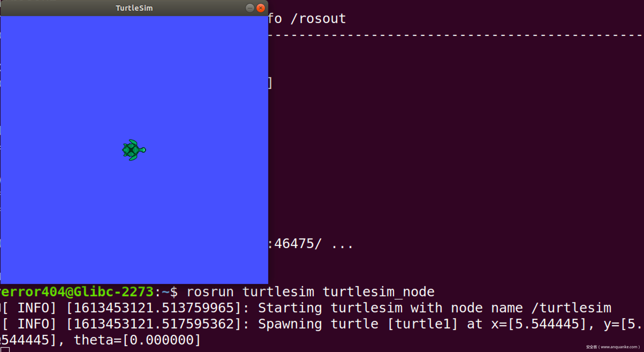
Task: Click the TurtleSim title bar text
Action: click(x=134, y=8)
